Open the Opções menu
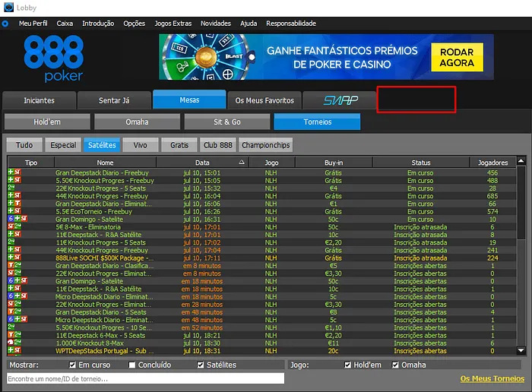Image resolution: width=532 pixels, height=392 pixels. tap(134, 24)
